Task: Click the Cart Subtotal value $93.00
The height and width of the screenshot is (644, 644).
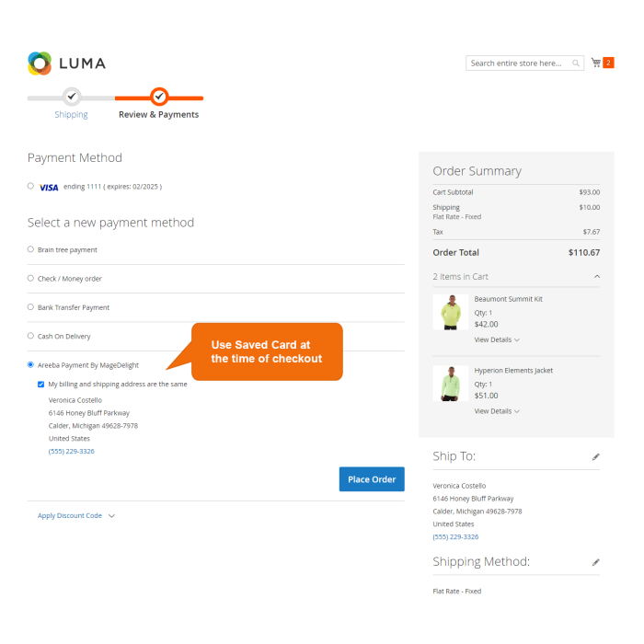Action: click(590, 192)
